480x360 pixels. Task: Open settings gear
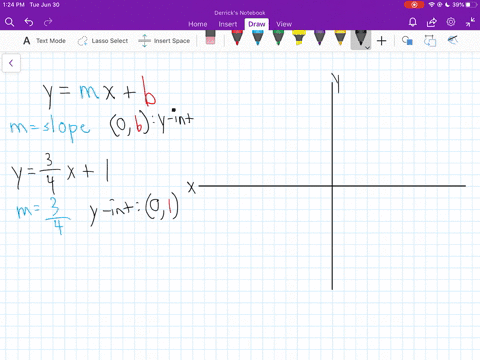coord(451,22)
